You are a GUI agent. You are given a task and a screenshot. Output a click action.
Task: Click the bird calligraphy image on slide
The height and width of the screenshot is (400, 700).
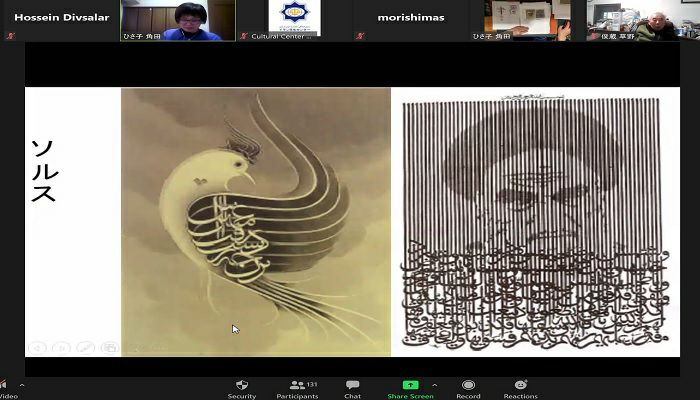256,221
